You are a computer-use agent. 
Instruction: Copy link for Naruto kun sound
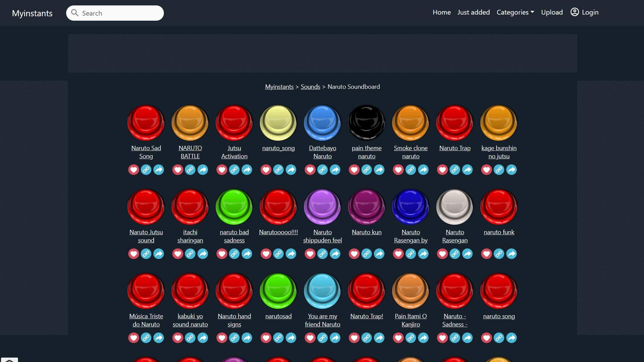coord(367,254)
